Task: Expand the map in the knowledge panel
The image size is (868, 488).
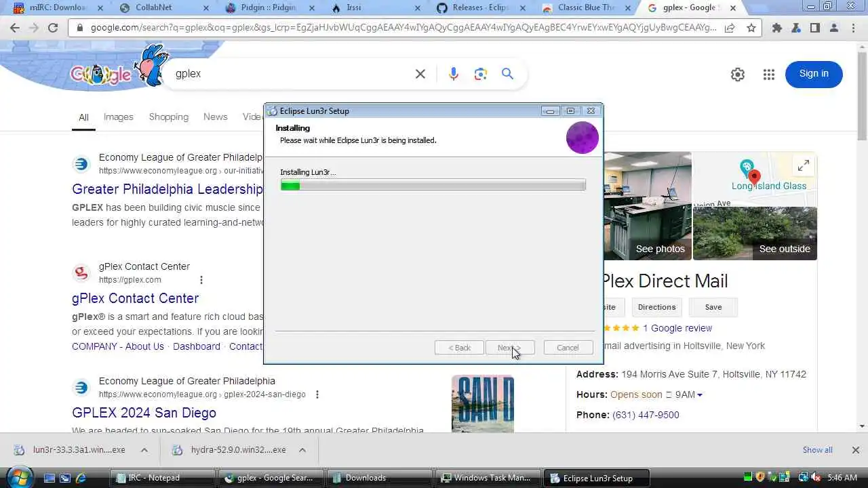Action: [x=804, y=165]
